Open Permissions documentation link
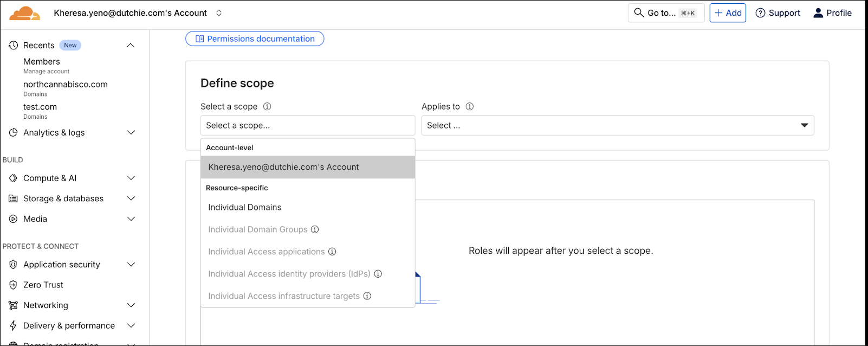868x346 pixels. [255, 39]
